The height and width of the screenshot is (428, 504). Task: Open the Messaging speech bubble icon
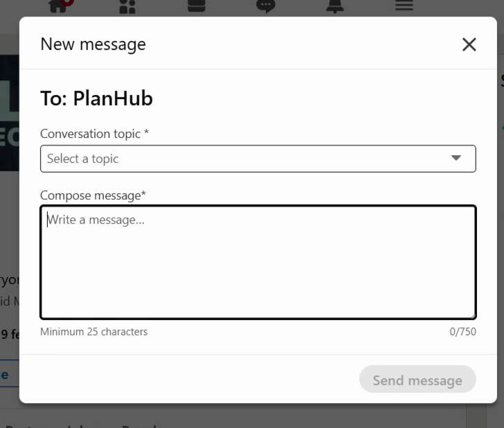266,6
